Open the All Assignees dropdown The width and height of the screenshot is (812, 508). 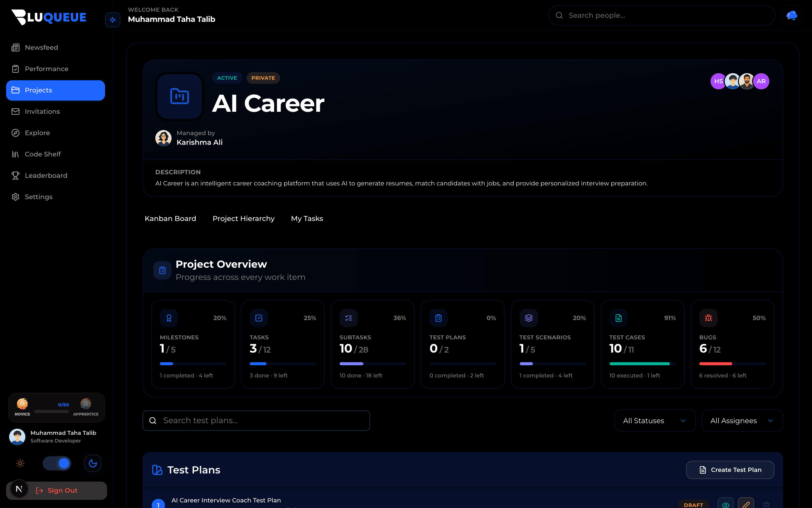tap(742, 421)
